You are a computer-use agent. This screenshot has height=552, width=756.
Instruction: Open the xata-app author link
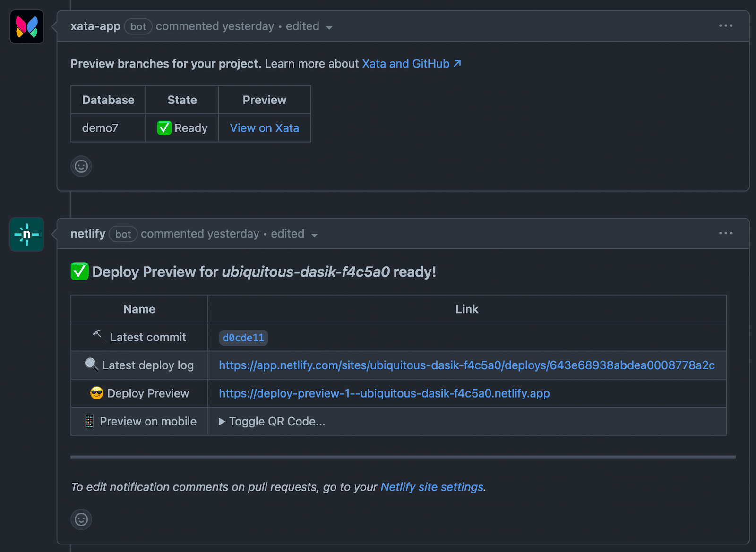pos(95,26)
